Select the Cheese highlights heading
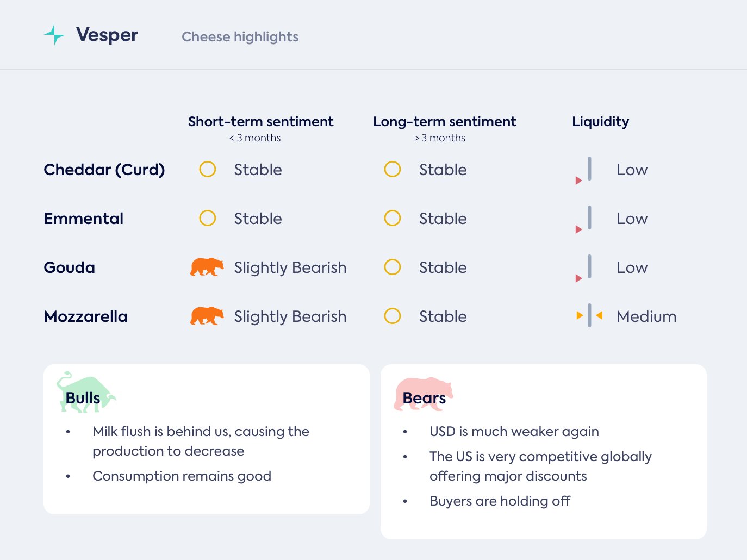The image size is (747, 560). click(x=240, y=36)
